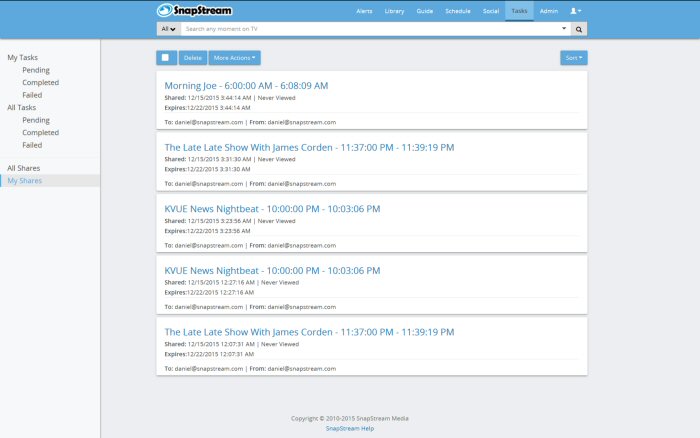The width and height of the screenshot is (700, 438).
Task: Open the All search filter dropdown
Action: [168, 29]
